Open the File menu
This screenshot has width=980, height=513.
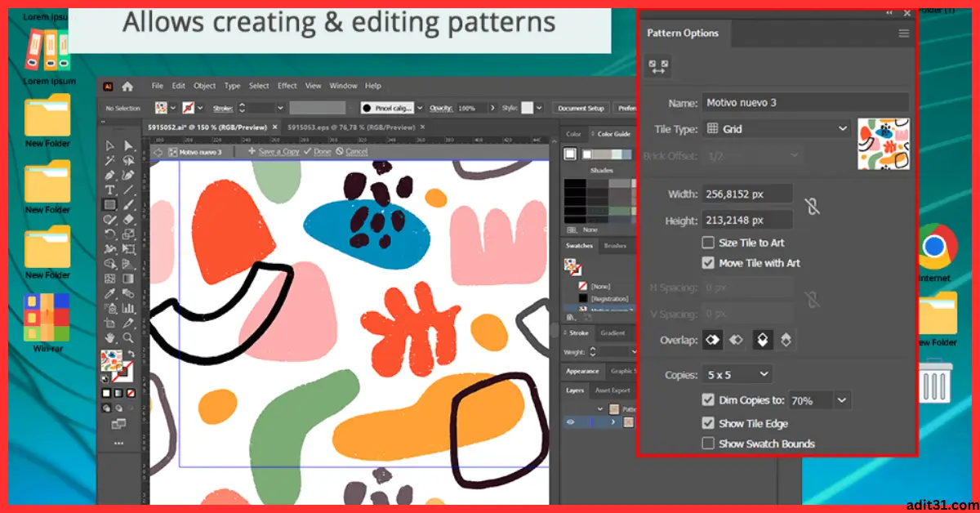(x=157, y=86)
